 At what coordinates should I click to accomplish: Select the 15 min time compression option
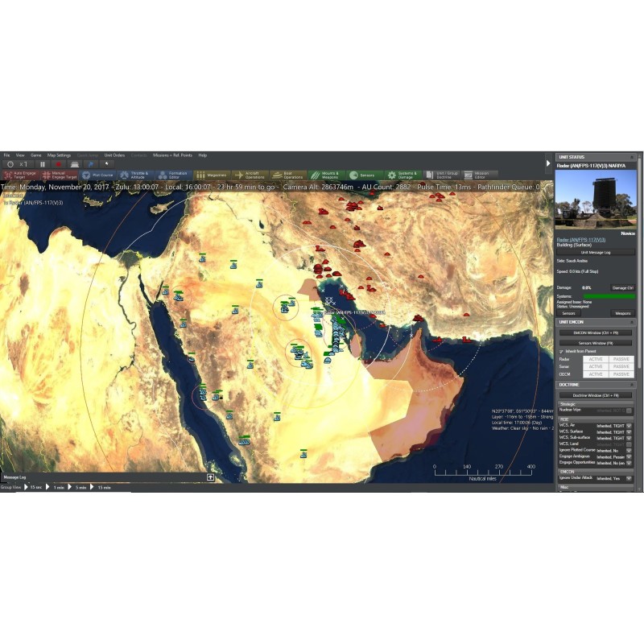point(103,487)
